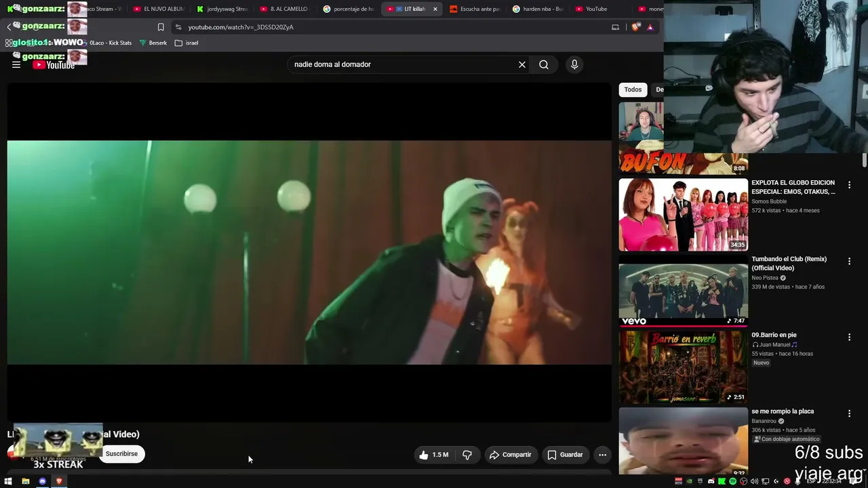The image size is (868, 488).
Task: Open Brave Rewards triangle icon
Action: [650, 27]
